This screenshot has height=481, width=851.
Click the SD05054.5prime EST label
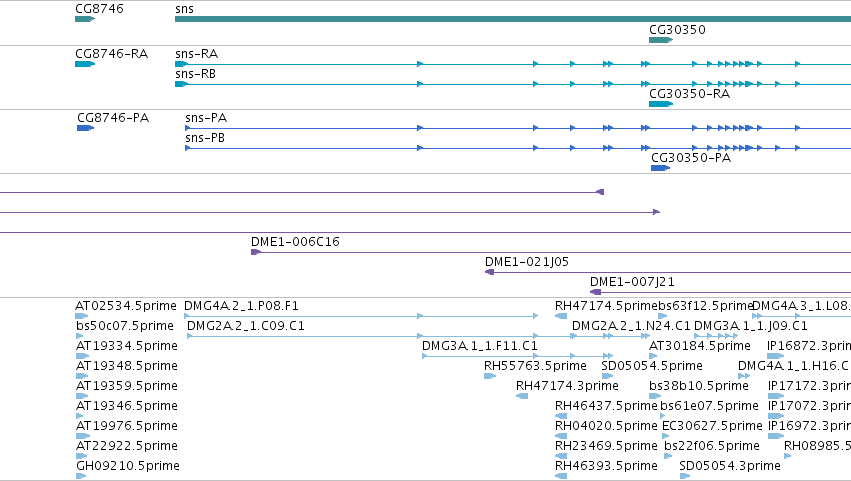[x=652, y=366]
